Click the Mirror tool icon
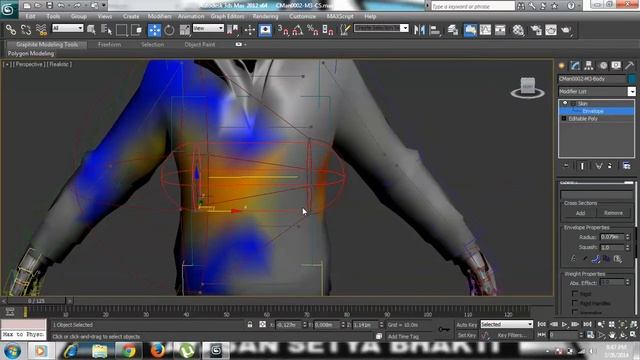This screenshot has width=640, height=360. 419,30
